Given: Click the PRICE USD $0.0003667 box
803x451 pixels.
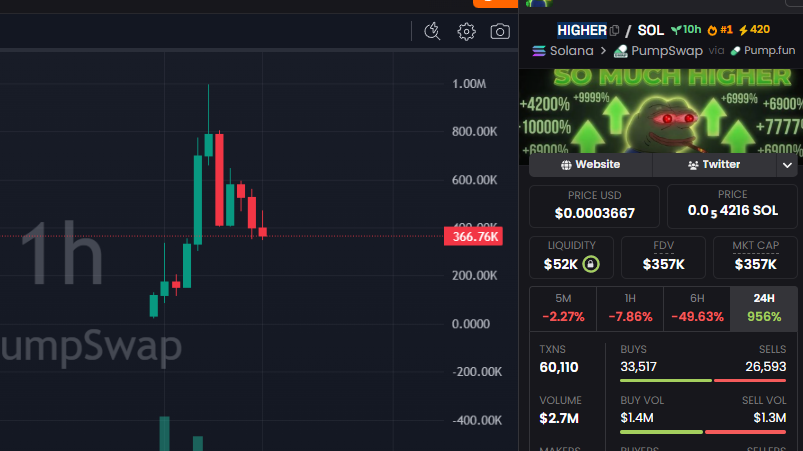Looking at the screenshot, I should click(x=594, y=206).
